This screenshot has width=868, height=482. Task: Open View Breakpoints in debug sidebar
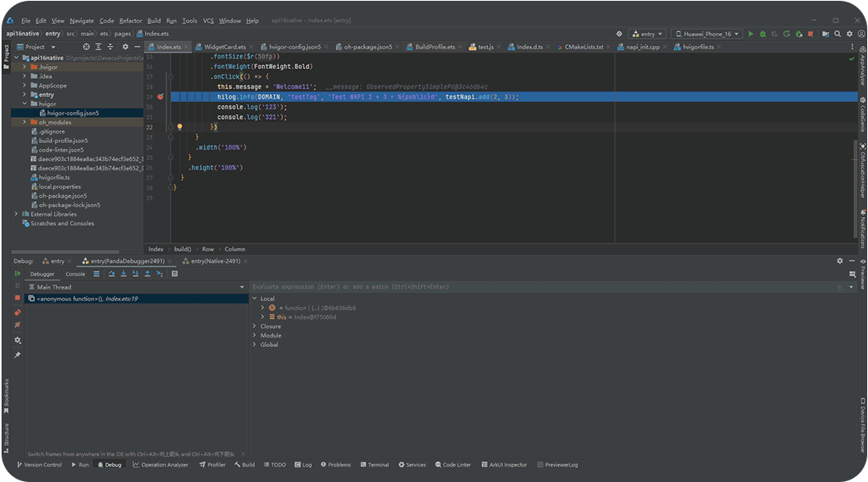point(18,312)
